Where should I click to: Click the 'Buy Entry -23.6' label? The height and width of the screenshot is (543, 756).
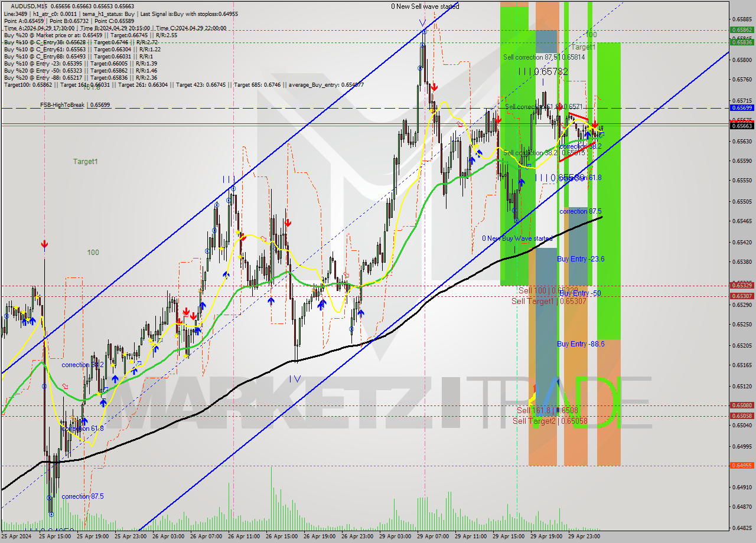[581, 259]
